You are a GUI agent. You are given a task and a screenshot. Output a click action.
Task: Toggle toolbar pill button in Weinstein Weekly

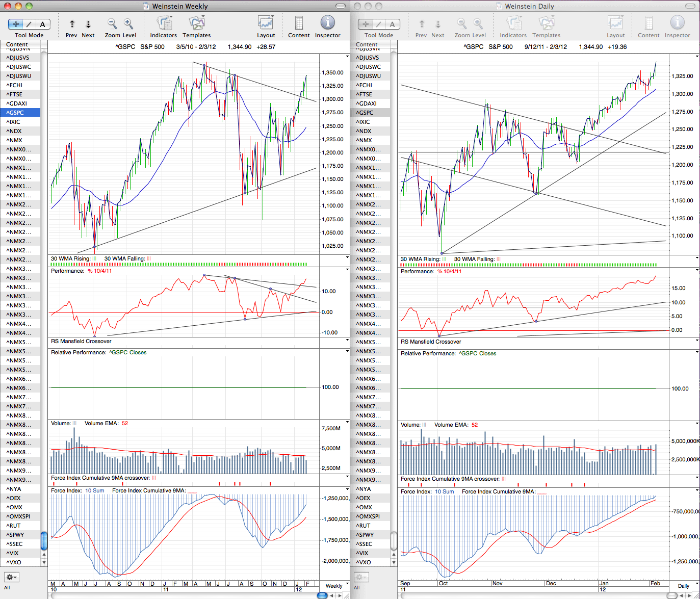coord(341,6)
